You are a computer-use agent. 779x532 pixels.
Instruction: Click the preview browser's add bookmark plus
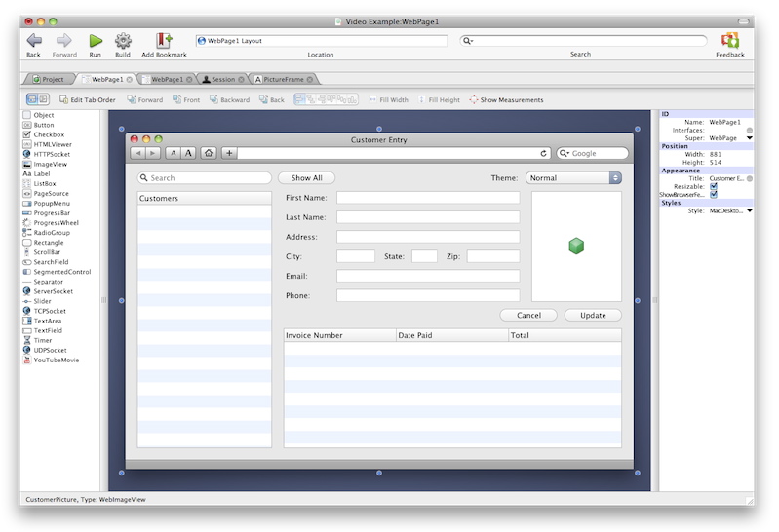(229, 153)
